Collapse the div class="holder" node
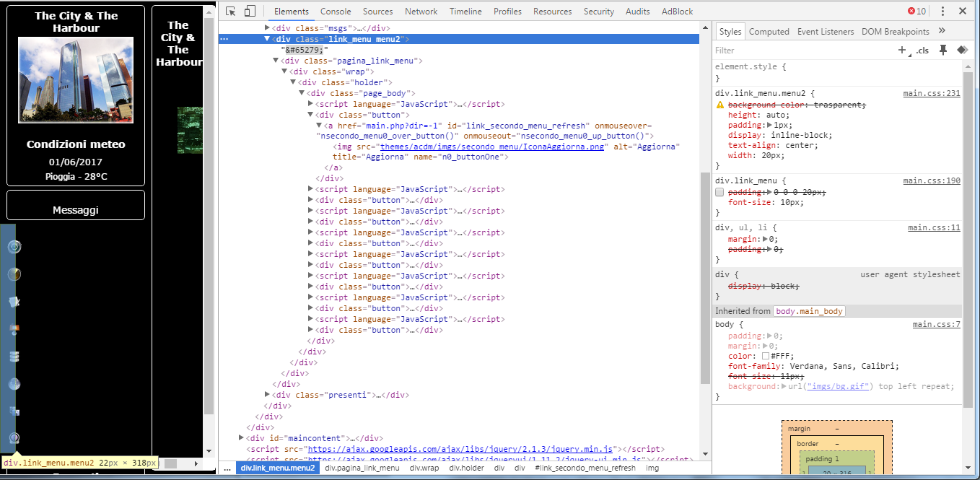The image size is (980, 480). click(294, 83)
